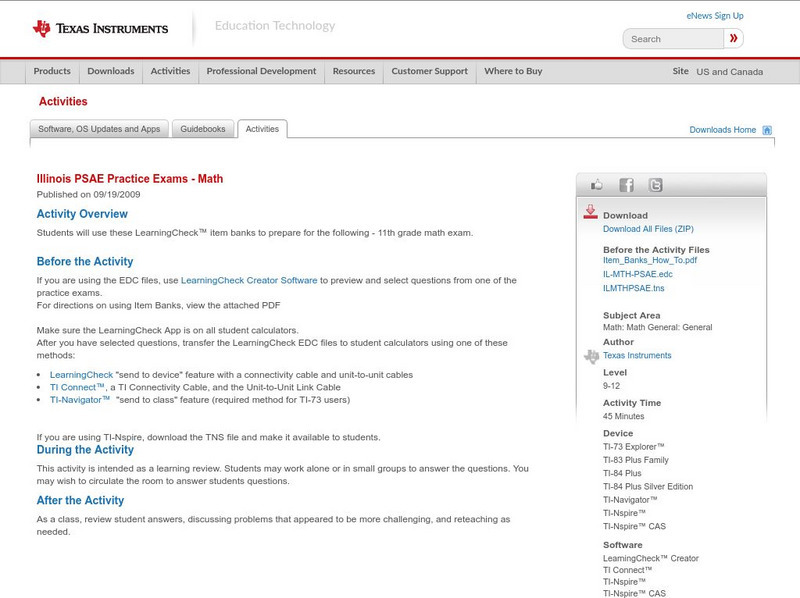Click the eNews Sign Up link
800x598 pixels.
click(x=714, y=15)
